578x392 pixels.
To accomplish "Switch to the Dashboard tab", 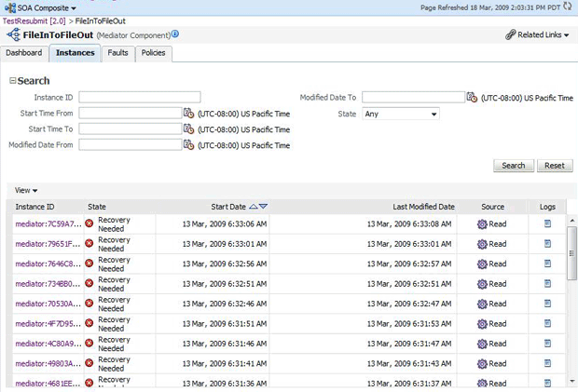I will (x=23, y=53).
